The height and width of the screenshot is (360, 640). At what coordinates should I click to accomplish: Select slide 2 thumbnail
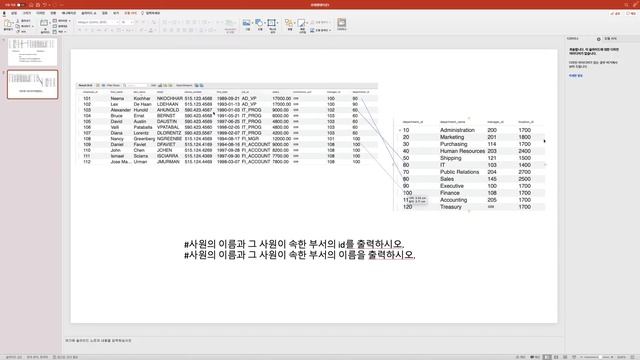32,84
